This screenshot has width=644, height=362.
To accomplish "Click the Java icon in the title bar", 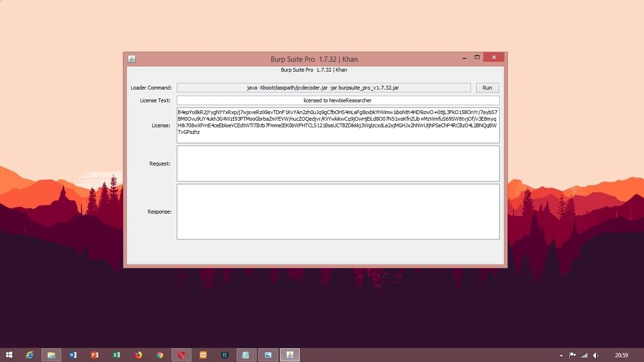I will coord(132,59).
